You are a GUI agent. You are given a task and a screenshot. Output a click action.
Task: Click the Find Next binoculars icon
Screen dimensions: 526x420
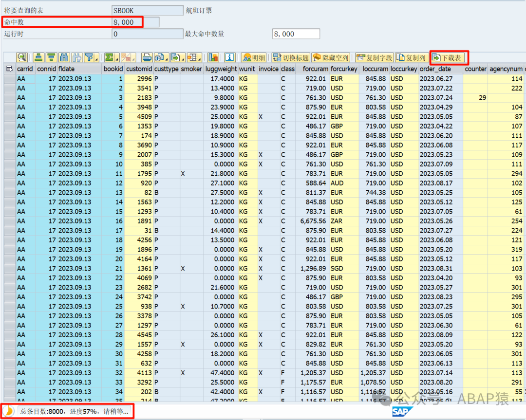pos(77,57)
